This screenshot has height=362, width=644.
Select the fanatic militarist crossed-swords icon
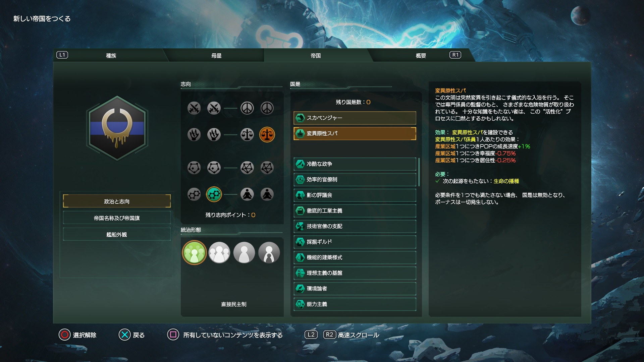[194, 108]
